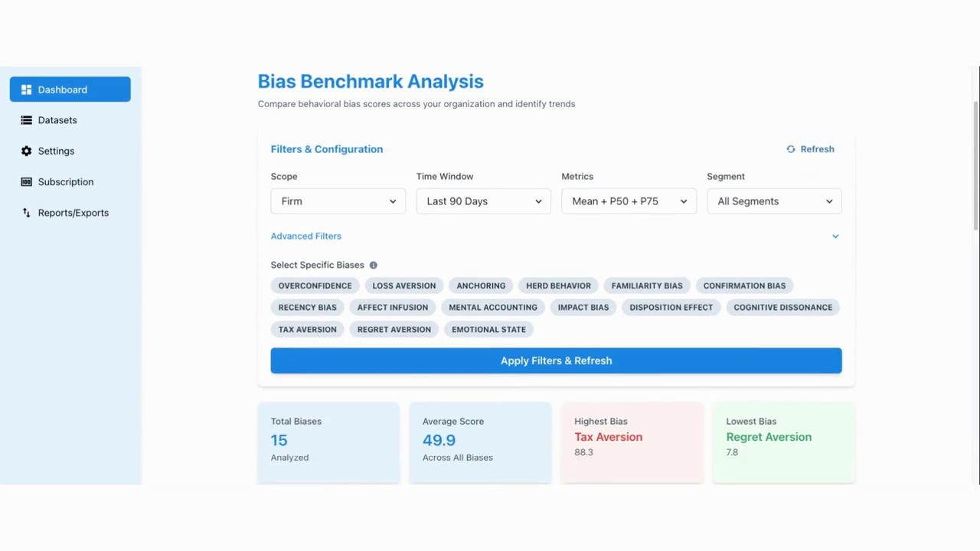The image size is (980, 551).
Task: Click the 88.3 highest bias value
Action: 583,452
